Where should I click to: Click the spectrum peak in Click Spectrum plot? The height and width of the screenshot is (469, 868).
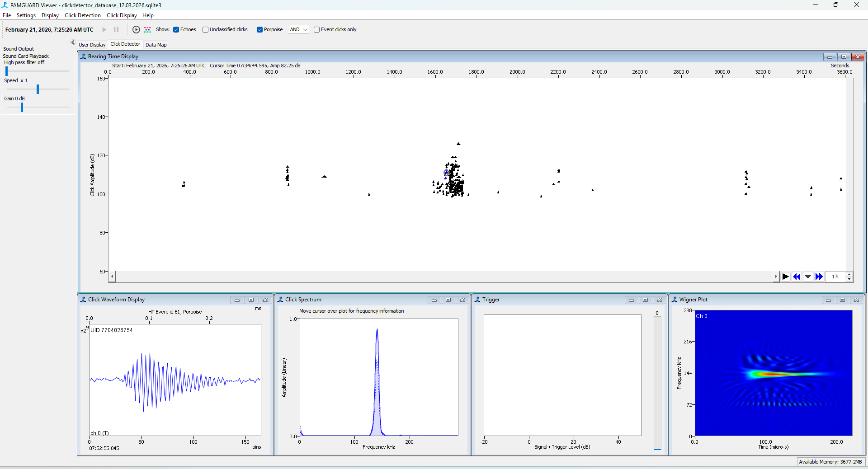click(377, 331)
